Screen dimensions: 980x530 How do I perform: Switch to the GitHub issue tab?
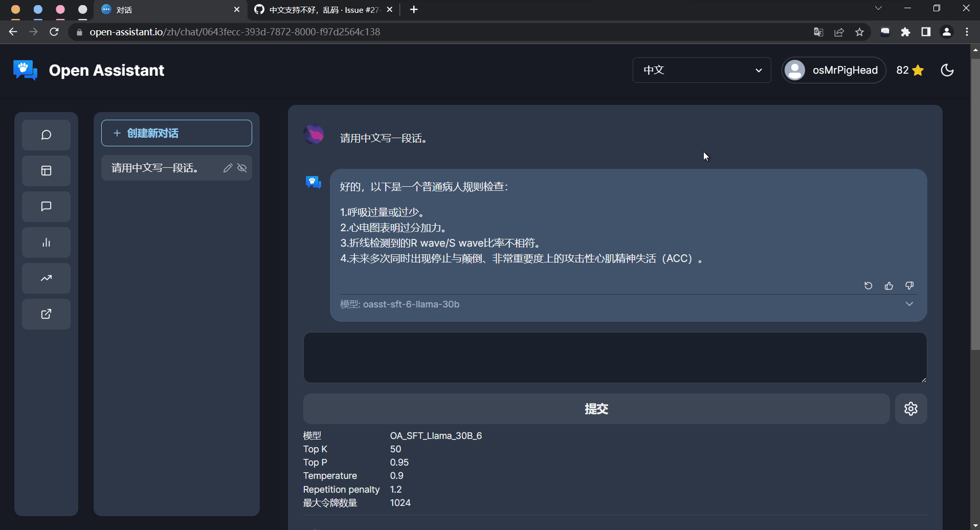coord(324,10)
